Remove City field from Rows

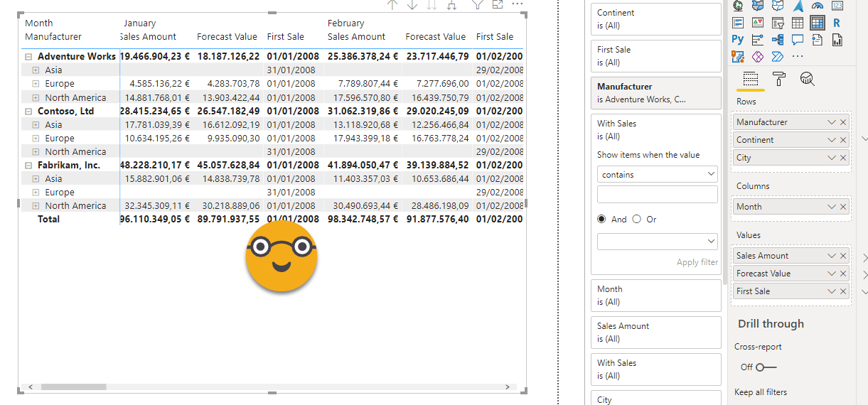click(843, 158)
